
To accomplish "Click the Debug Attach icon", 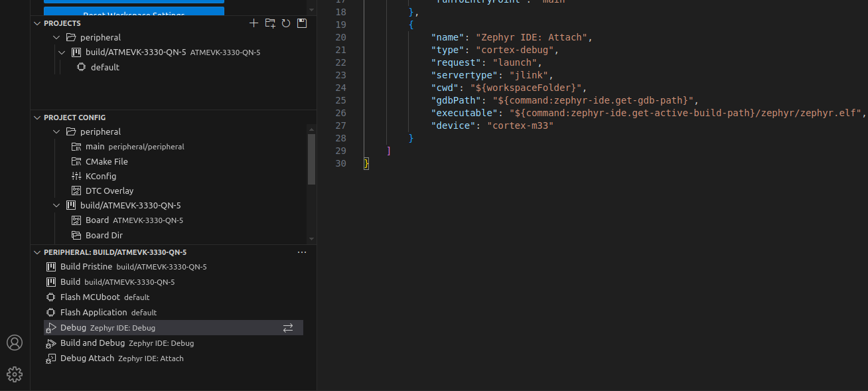I will coord(50,358).
